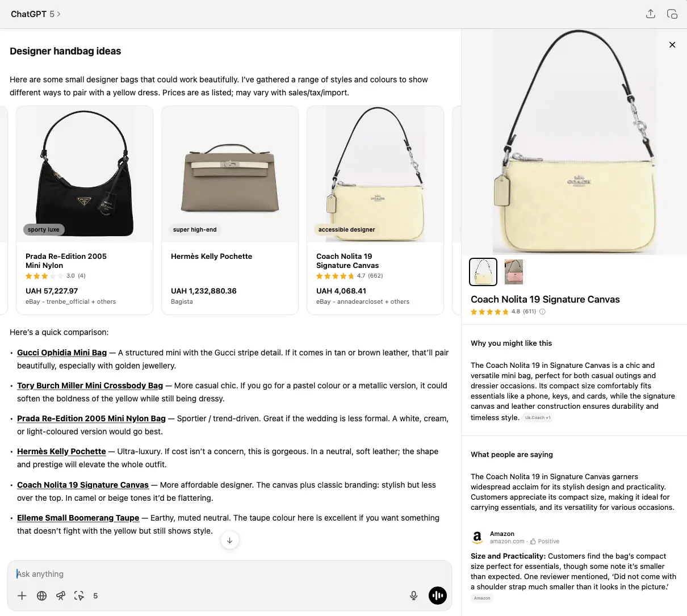Open the Hermès Kelly Pochette link
The width and height of the screenshot is (687, 616).
tap(61, 451)
